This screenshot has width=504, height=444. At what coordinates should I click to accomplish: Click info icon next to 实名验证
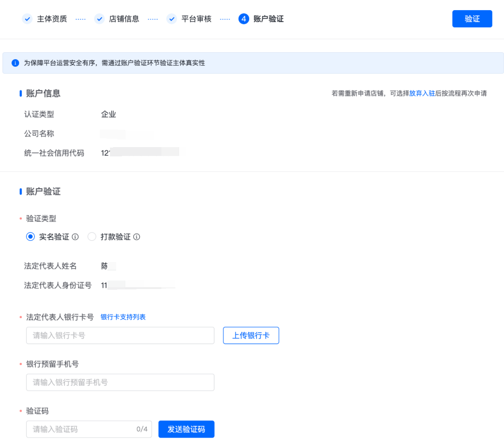(x=76, y=237)
